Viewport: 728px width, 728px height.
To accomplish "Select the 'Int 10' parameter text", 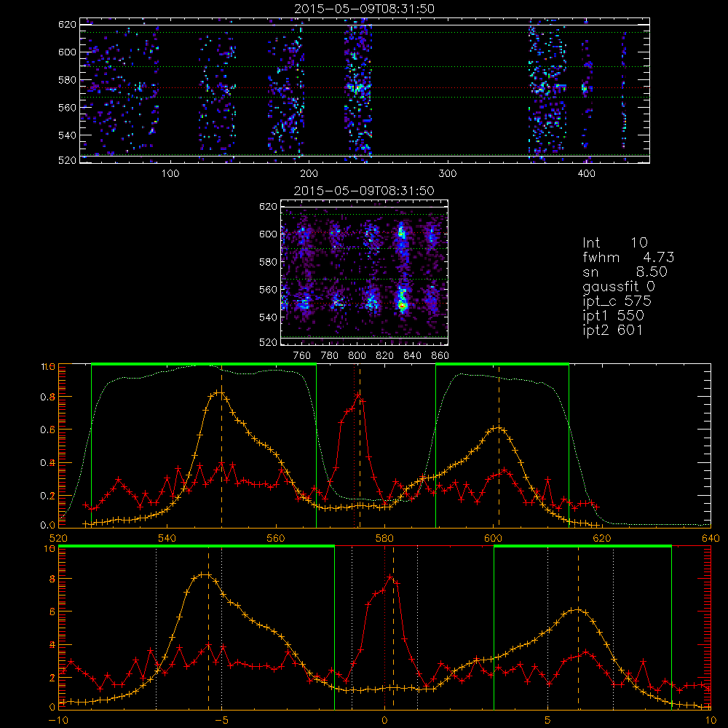I will click(614, 243).
